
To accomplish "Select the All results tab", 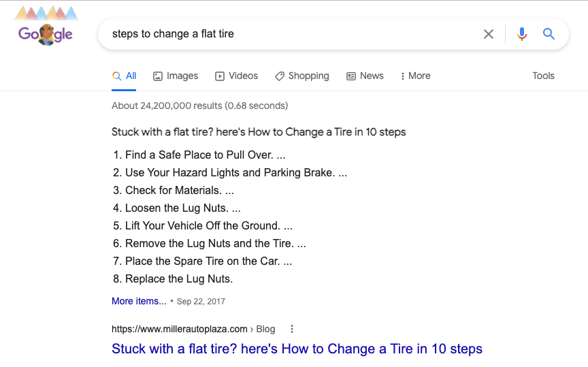I will (x=125, y=76).
